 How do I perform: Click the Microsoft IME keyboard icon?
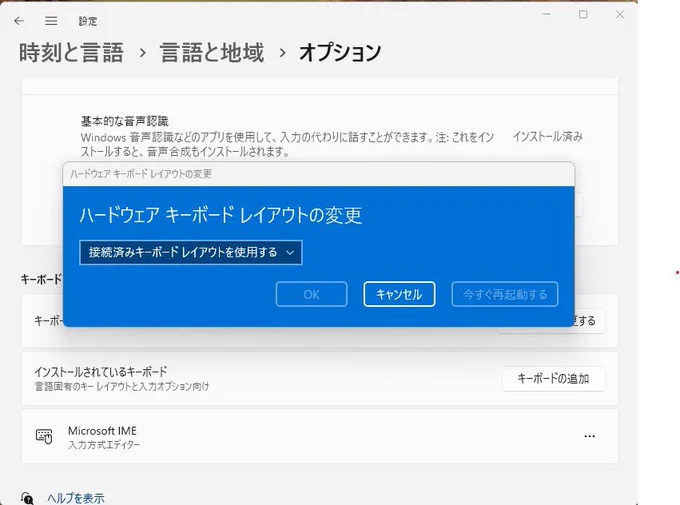pos(44,436)
